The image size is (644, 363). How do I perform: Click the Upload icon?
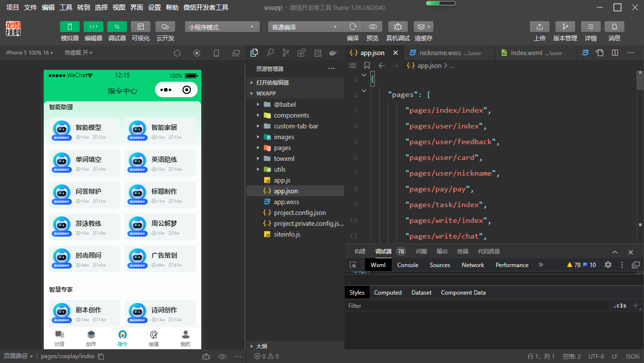pyautogui.click(x=540, y=27)
